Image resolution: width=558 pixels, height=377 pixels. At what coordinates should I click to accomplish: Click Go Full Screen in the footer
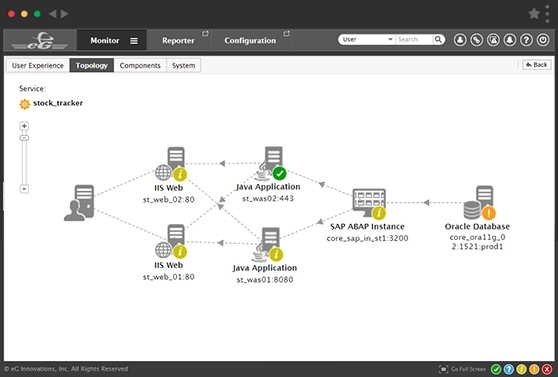(x=463, y=369)
